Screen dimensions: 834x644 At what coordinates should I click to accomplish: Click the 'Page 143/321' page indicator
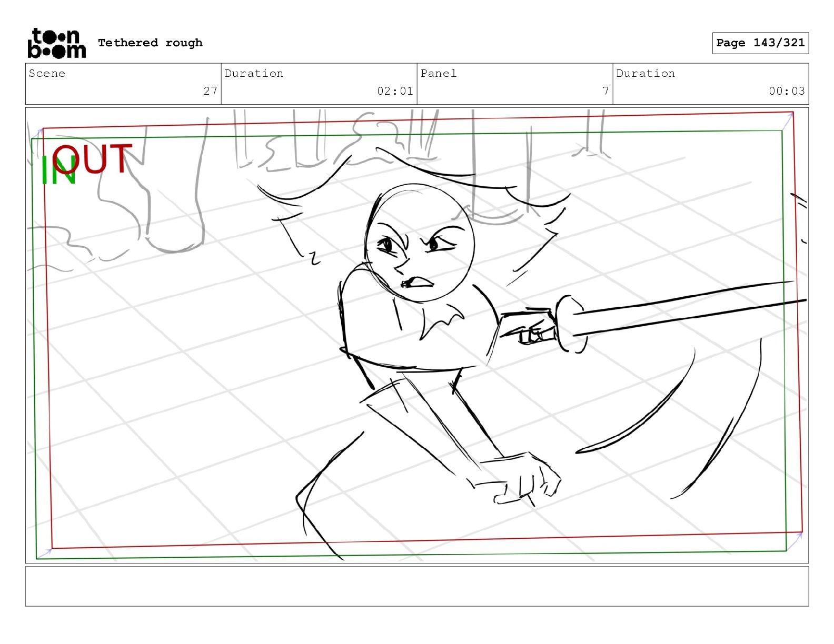pos(760,43)
